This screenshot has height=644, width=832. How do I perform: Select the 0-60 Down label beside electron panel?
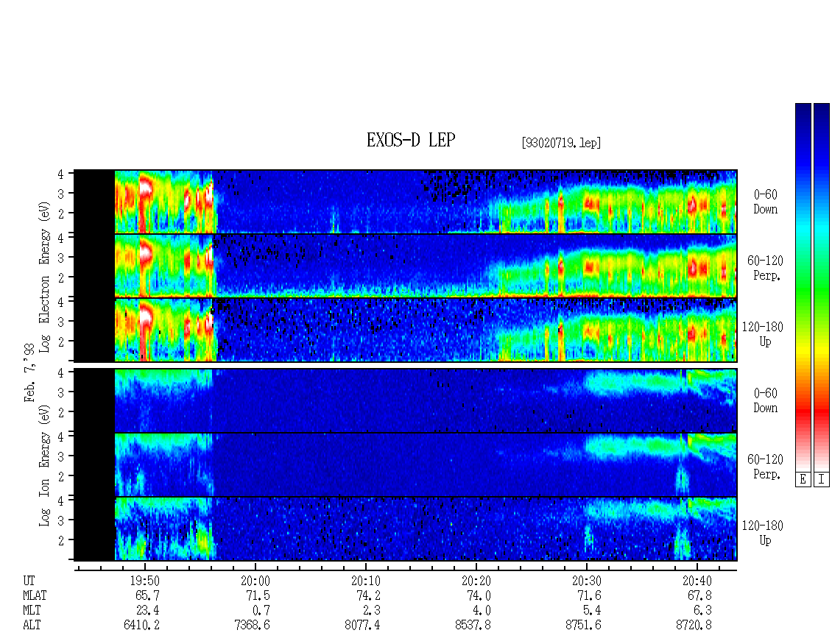click(x=766, y=202)
